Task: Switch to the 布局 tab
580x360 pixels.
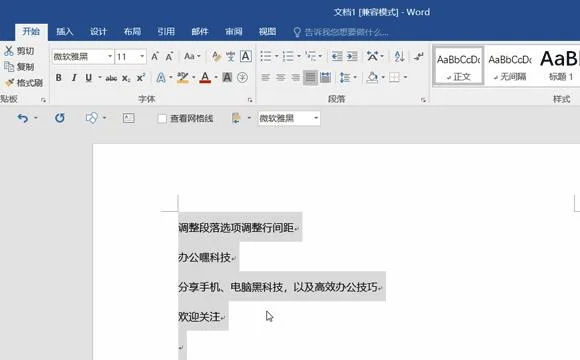Action: coord(132,32)
